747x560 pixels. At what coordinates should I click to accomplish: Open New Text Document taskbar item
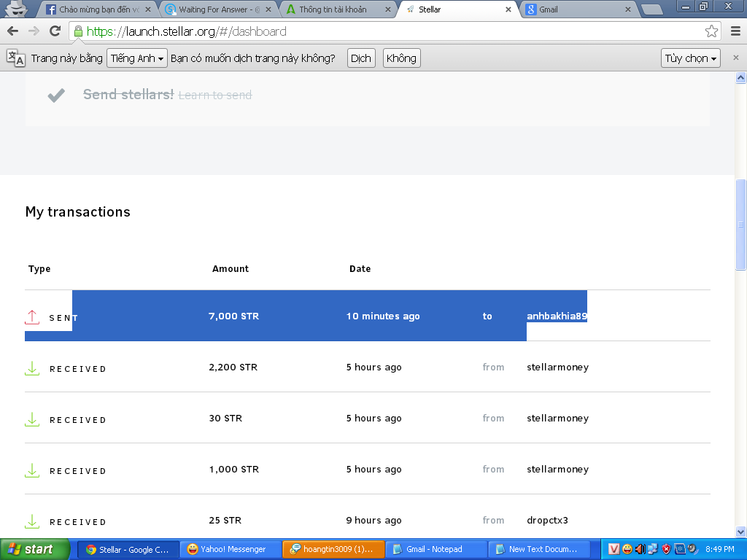pos(538,550)
